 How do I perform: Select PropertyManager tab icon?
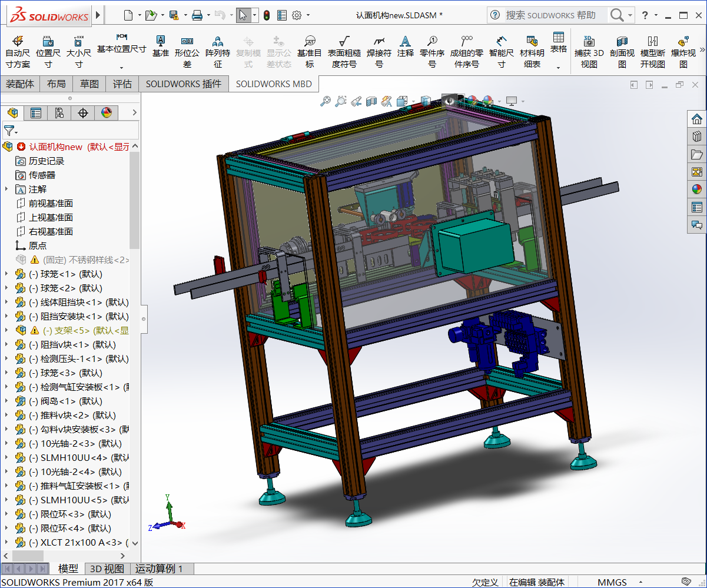36,112
